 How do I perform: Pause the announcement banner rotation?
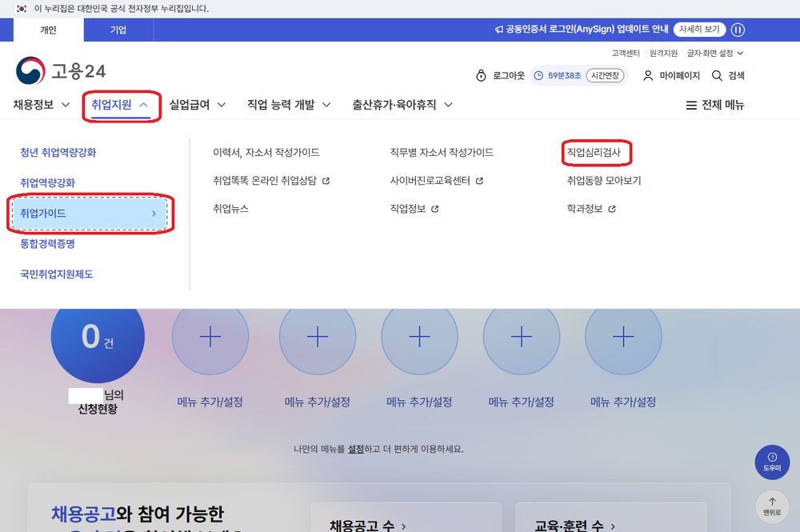738,30
